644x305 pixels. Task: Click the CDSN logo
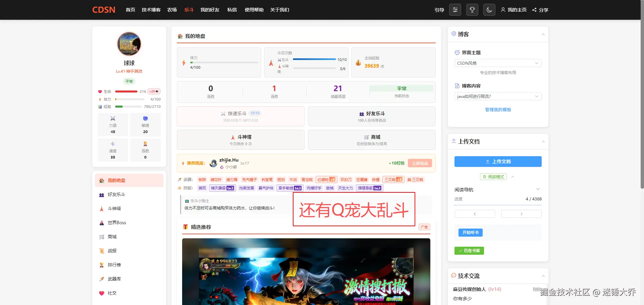pyautogui.click(x=104, y=10)
